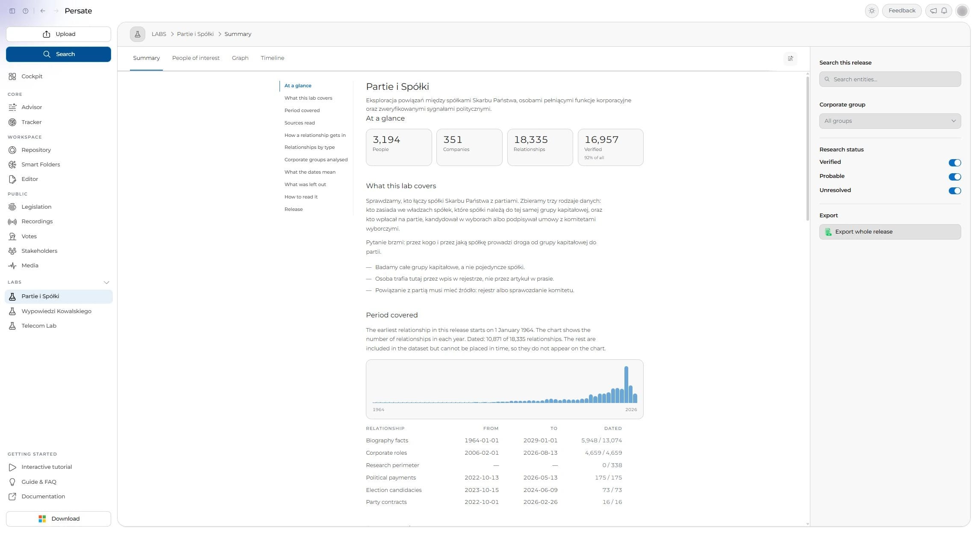Viewport: 980px width, 536px height.
Task: Open the Telecom Lab entry
Action: (x=59, y=326)
